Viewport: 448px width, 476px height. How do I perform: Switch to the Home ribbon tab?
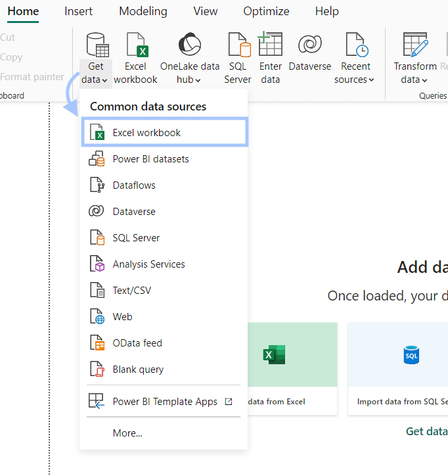pyautogui.click(x=23, y=11)
